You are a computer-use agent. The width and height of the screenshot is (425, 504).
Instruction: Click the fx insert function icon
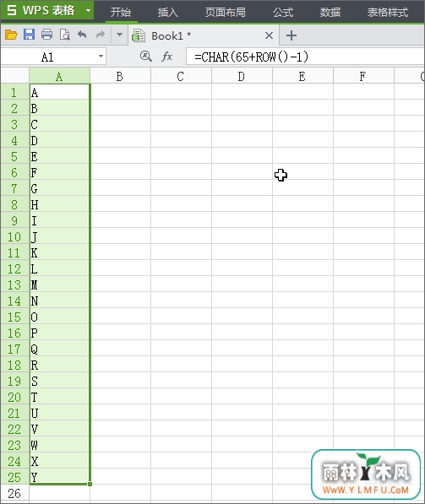[167, 57]
